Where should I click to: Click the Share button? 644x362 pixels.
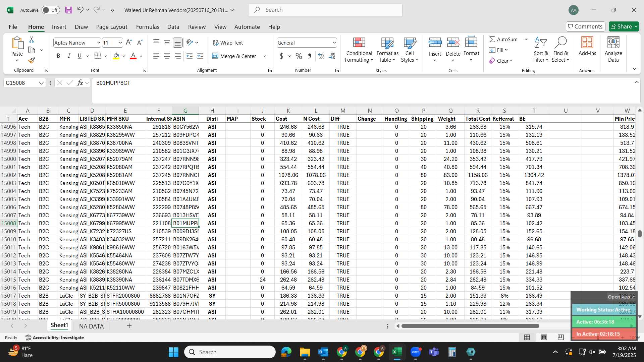tap(624, 26)
